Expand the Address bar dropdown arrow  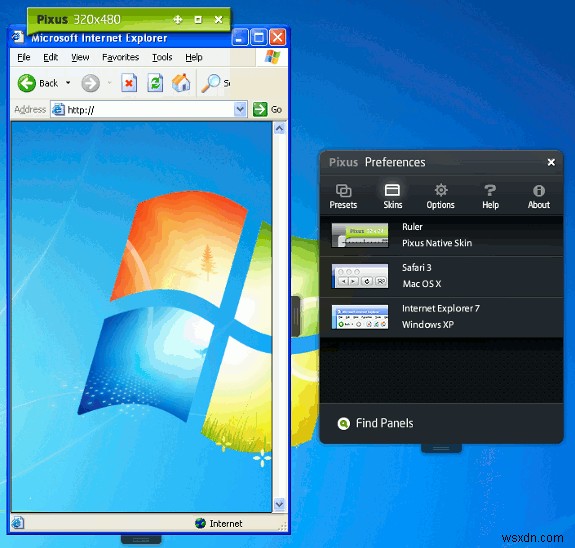(x=240, y=109)
